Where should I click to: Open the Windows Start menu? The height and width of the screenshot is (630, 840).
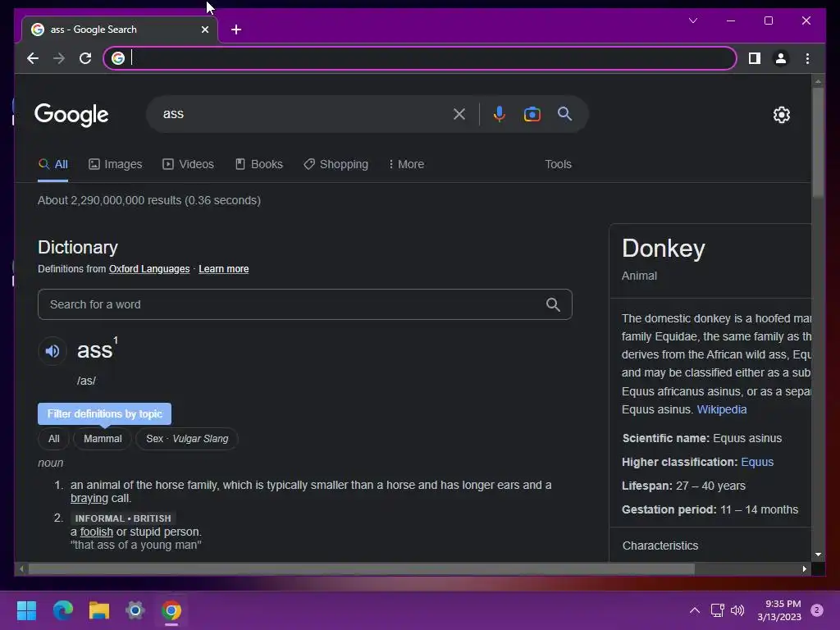click(26, 610)
